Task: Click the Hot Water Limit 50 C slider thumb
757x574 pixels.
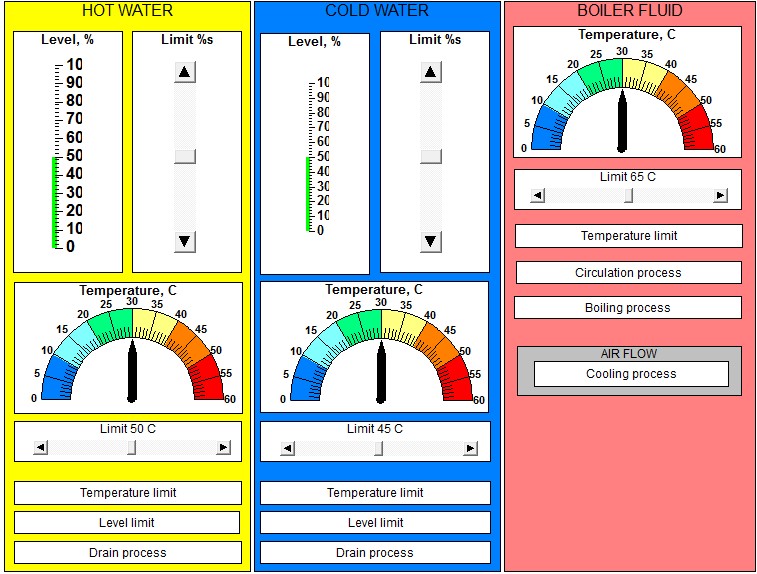Action: tap(131, 448)
